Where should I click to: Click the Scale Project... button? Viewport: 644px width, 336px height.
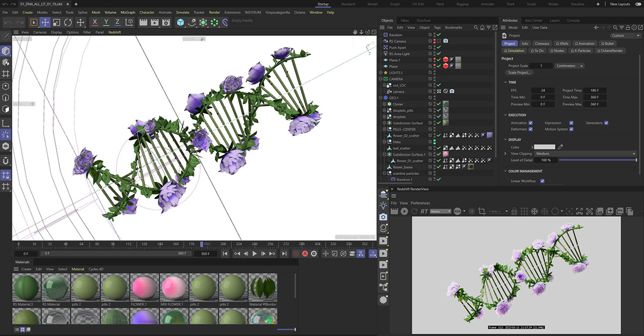(519, 72)
